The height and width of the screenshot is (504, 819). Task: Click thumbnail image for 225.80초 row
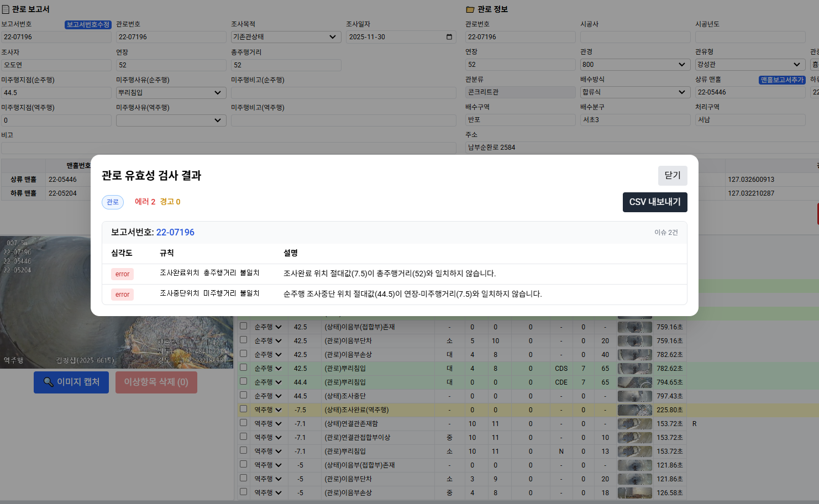click(634, 410)
